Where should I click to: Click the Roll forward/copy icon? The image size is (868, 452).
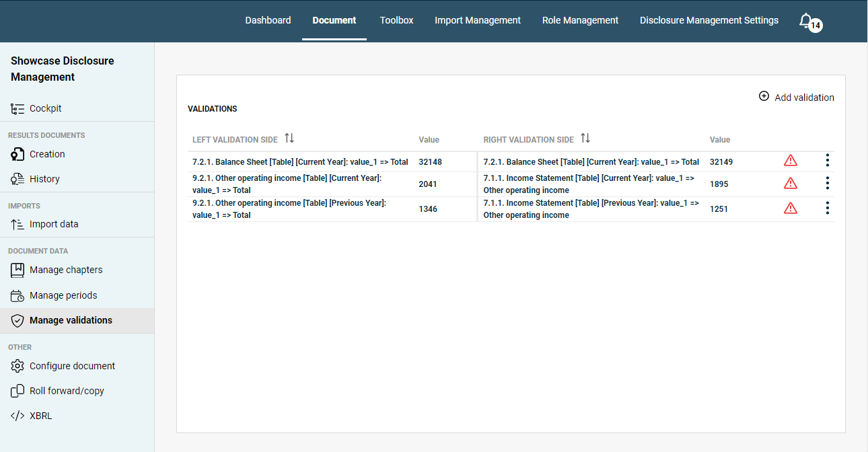point(17,391)
